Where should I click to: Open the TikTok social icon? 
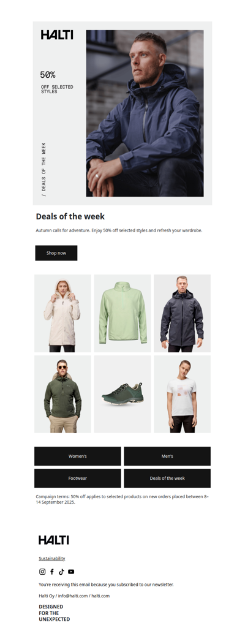click(62, 571)
